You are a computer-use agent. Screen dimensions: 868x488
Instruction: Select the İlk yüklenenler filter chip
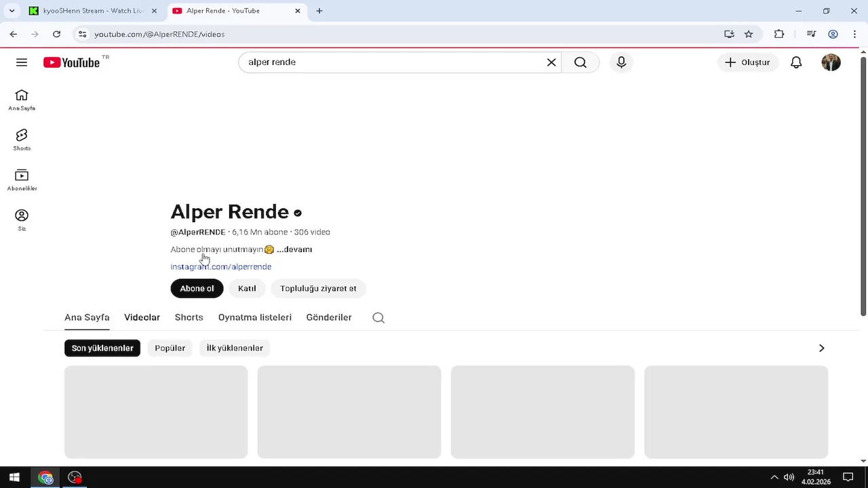235,348
